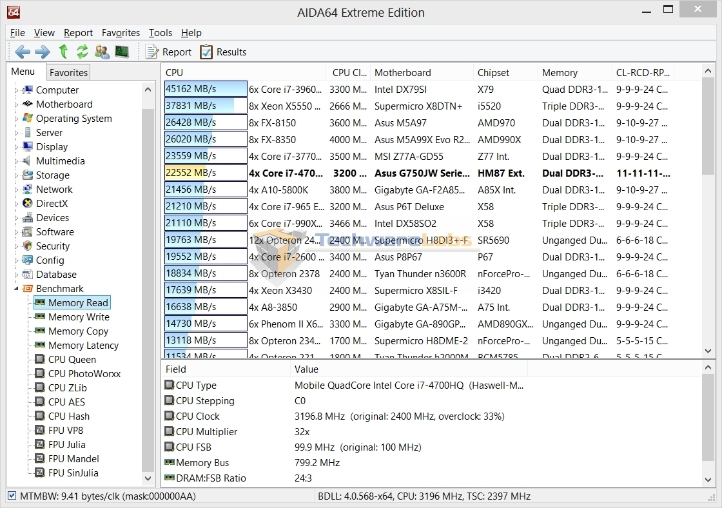Screen dimensions: 722x508
Task: Open the View menu
Action: (x=44, y=33)
